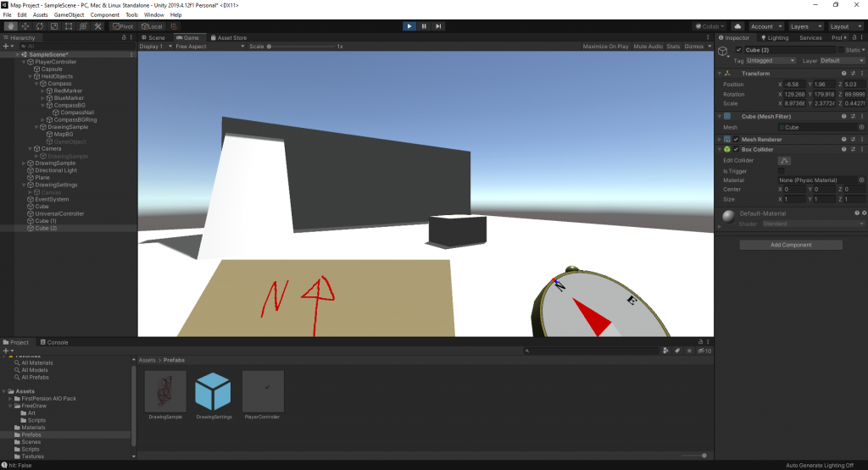Open cloud services icon

coord(738,26)
